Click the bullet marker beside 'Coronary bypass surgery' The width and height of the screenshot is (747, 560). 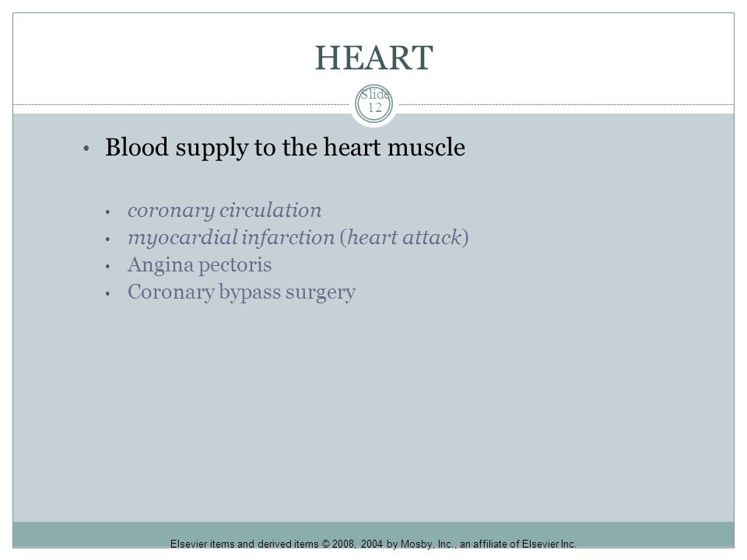(108, 294)
